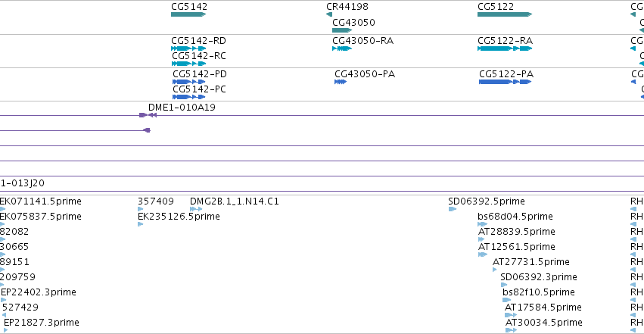Select the CG5122-PA CDS glyph
Image resolution: width=644 pixels, height=334 pixels.
tap(506, 82)
